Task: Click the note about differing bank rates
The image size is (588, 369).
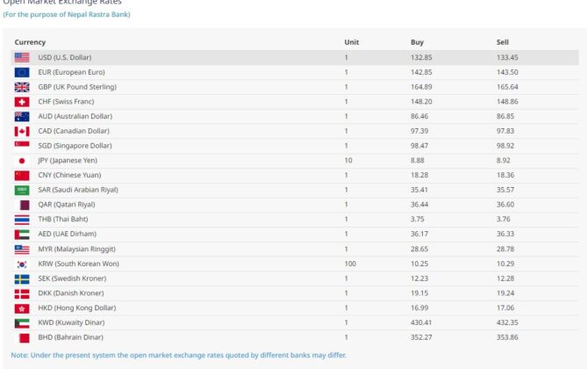Action: coord(178,355)
